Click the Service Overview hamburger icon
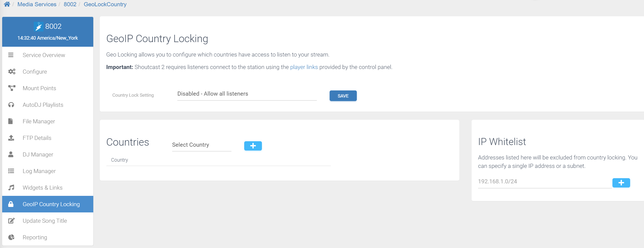Screen dimensions: 644x248 pos(11,55)
